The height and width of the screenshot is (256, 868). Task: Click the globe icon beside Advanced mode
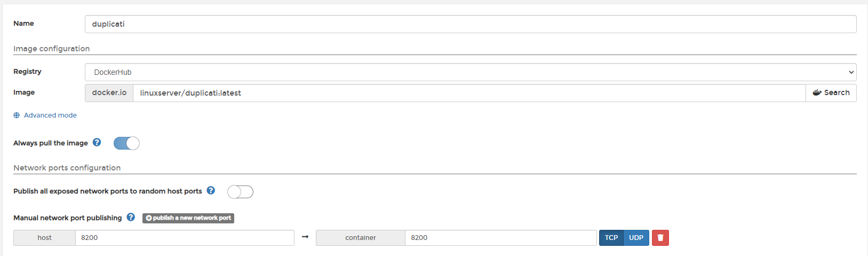click(17, 115)
